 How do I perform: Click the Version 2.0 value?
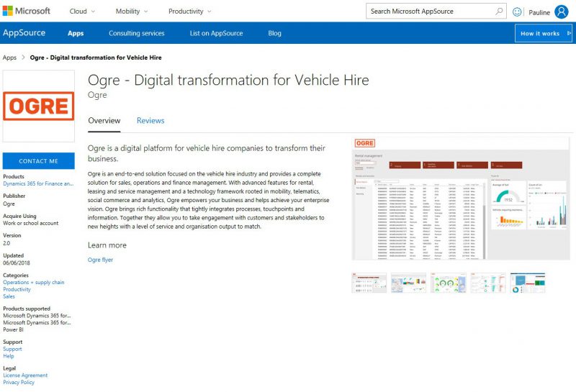pyautogui.click(x=6, y=243)
